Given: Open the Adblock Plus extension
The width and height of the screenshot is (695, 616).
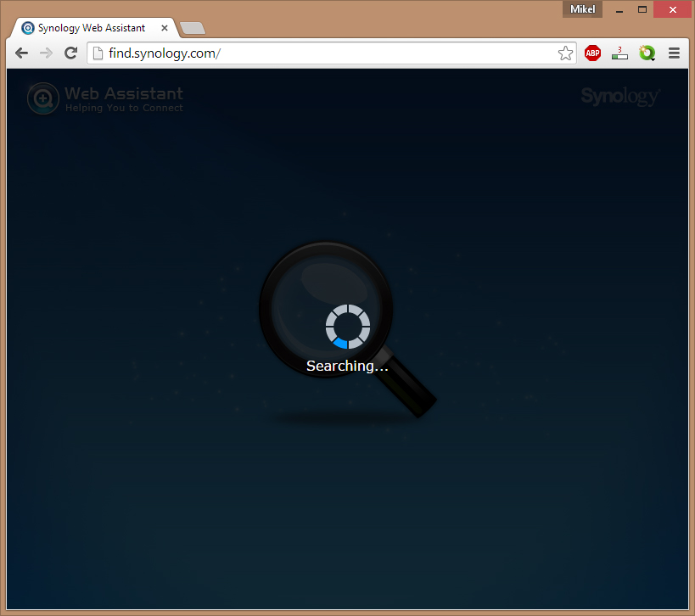Looking at the screenshot, I should coord(592,53).
